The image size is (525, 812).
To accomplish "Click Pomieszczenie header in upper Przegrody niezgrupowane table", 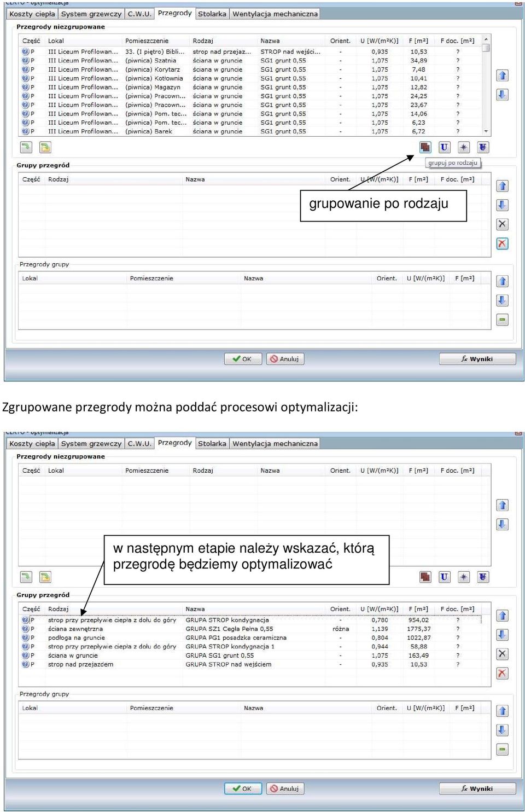I will tap(147, 41).
